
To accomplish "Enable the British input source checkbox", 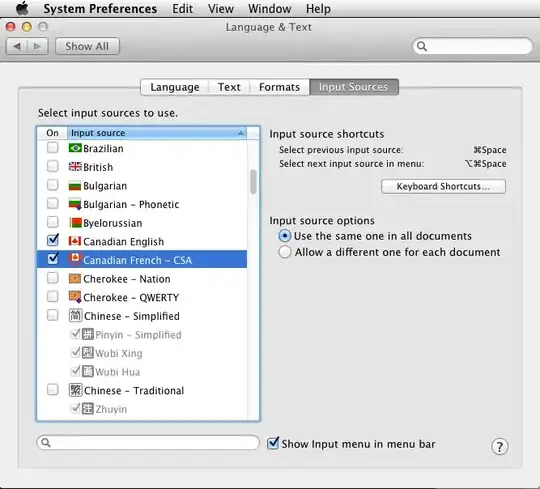I will pyautogui.click(x=52, y=166).
